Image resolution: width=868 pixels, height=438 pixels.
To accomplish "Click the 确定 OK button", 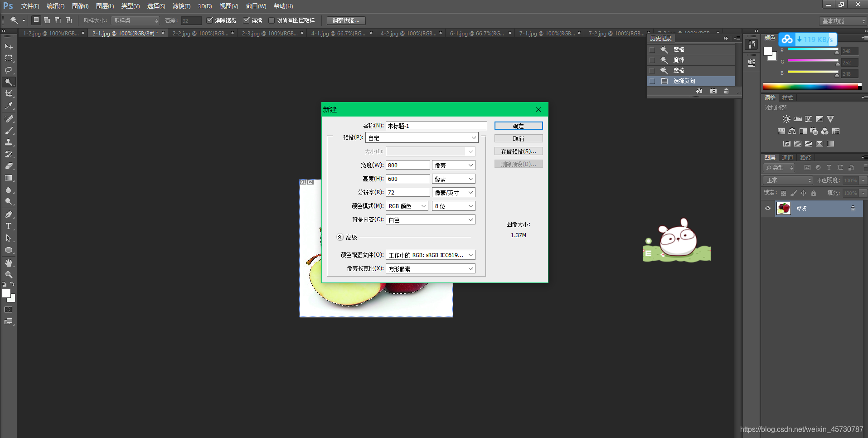I will click(519, 126).
